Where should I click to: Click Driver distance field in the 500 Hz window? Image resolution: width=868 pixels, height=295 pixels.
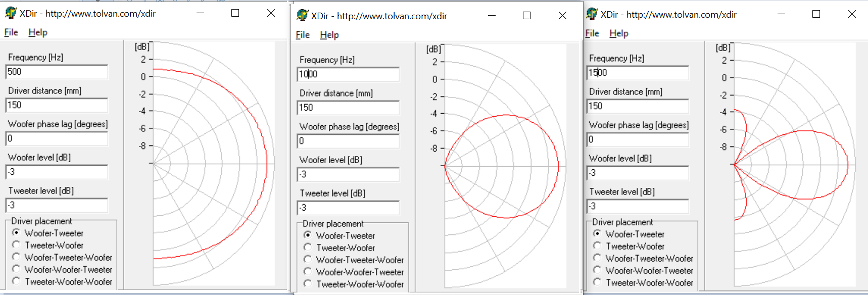point(57,105)
